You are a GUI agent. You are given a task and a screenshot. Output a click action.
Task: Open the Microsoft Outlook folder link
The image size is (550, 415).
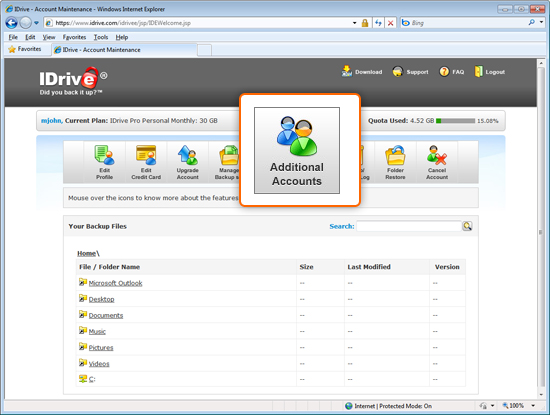click(115, 283)
